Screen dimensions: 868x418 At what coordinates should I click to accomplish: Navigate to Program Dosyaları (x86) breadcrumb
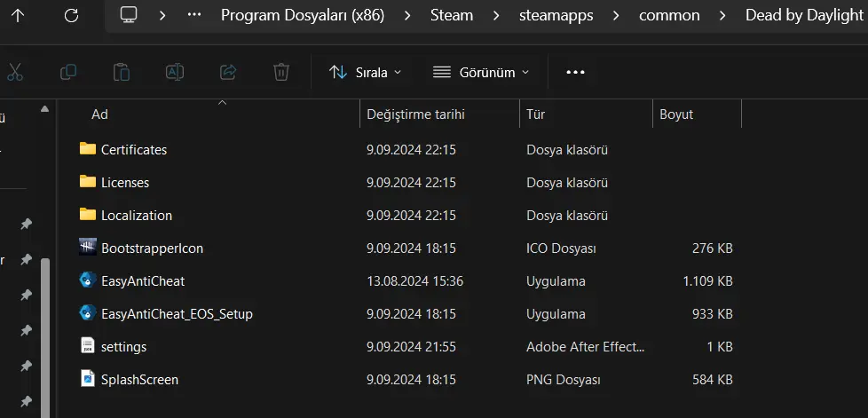[x=303, y=15]
